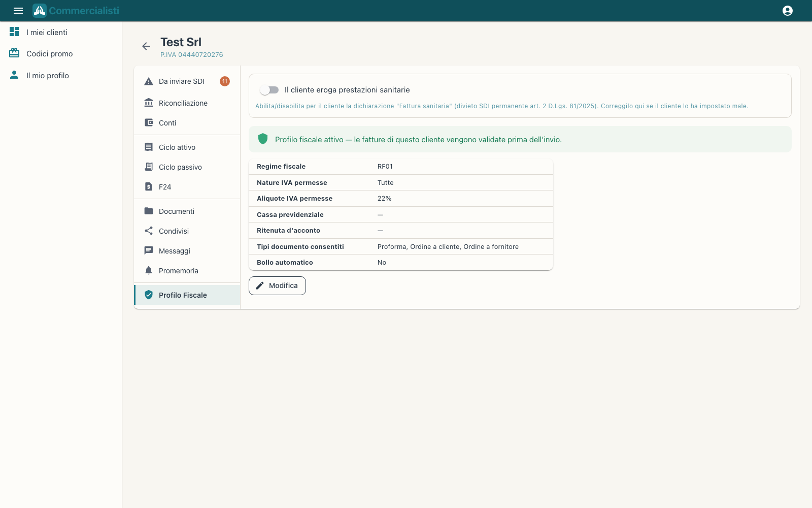The height and width of the screenshot is (508, 812).
Task: Click the user account avatar icon
Action: point(788,11)
